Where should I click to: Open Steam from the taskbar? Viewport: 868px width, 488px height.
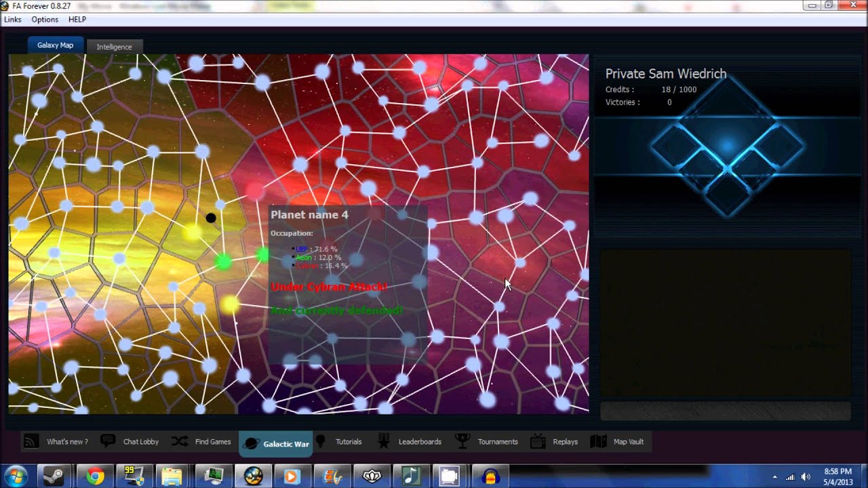[x=56, y=476]
